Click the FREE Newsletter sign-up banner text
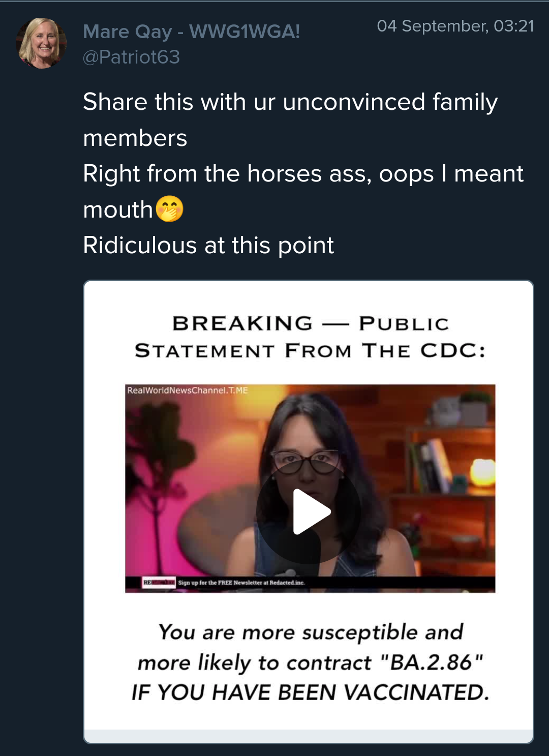Viewport: 549px width, 756px height. click(x=241, y=583)
